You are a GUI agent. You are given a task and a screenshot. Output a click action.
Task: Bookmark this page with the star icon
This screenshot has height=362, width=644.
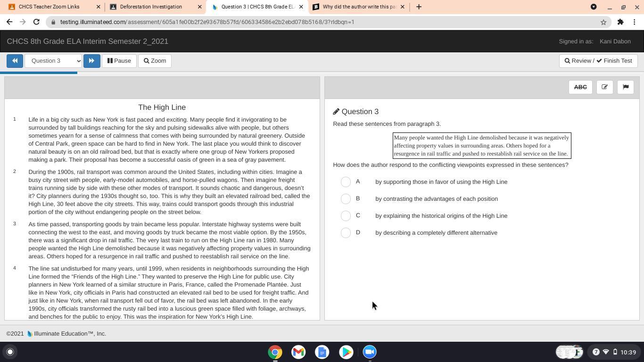(603, 22)
